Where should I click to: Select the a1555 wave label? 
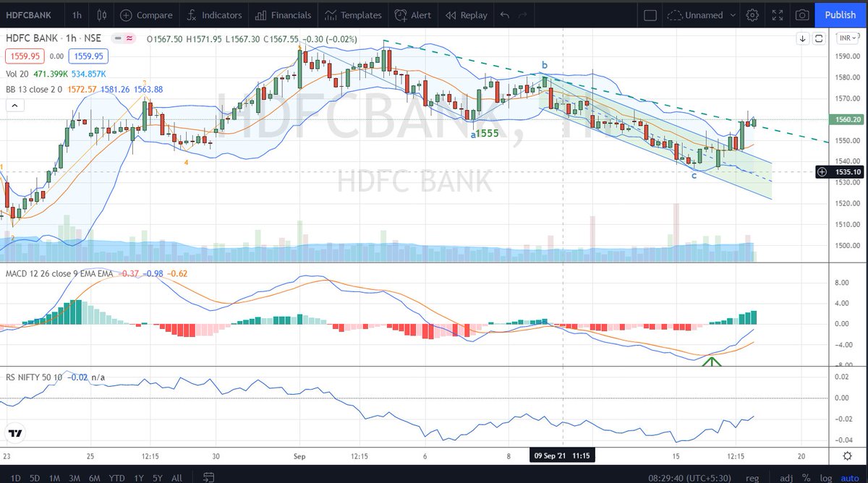485,134
